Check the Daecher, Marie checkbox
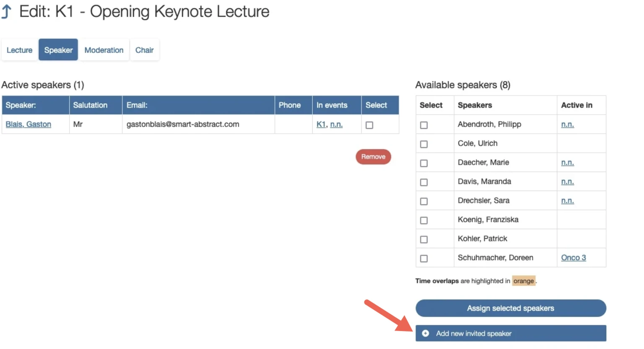Screen dimensions: 644x349 [x=424, y=163]
